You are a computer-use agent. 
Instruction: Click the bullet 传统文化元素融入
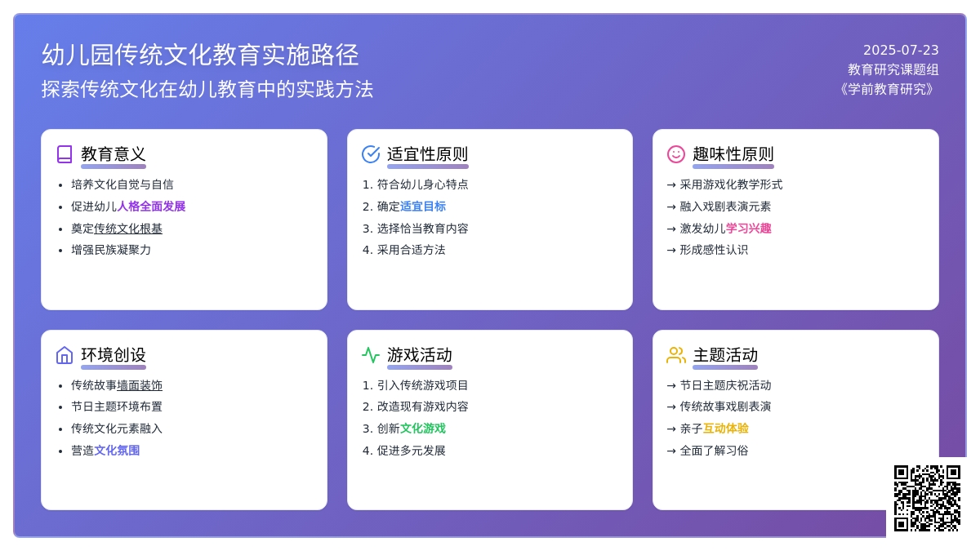point(117,429)
